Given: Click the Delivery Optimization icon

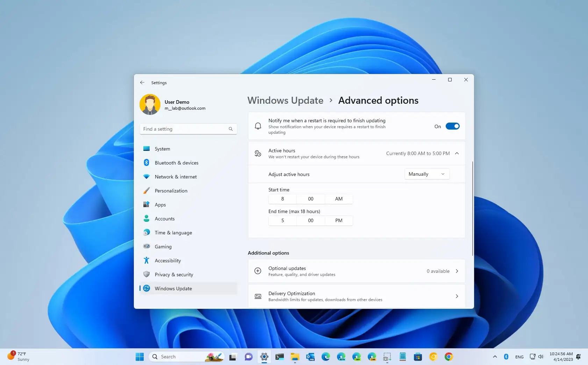Looking at the screenshot, I should point(258,296).
